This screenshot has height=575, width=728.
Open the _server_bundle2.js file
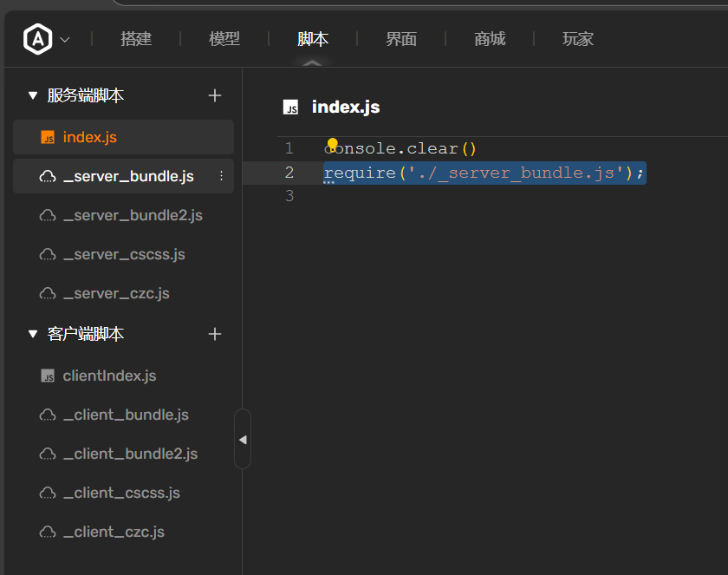(133, 215)
